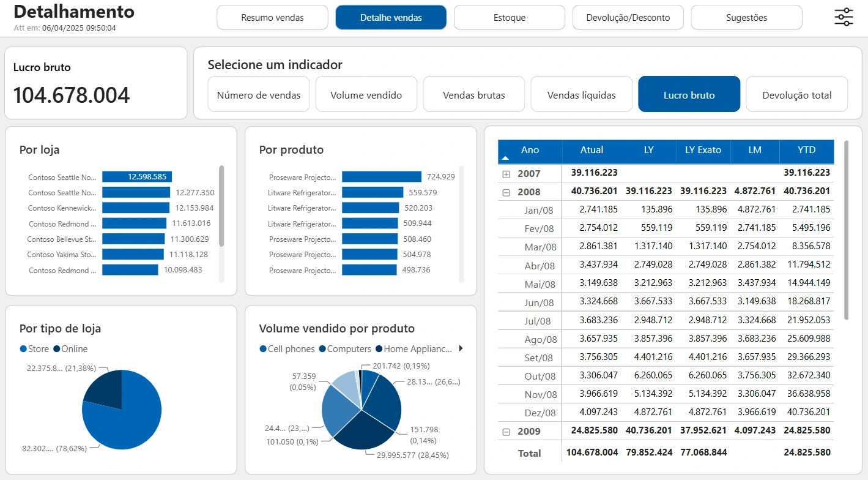Open the Sugestões tab
This screenshot has height=480, width=868.
[747, 18]
